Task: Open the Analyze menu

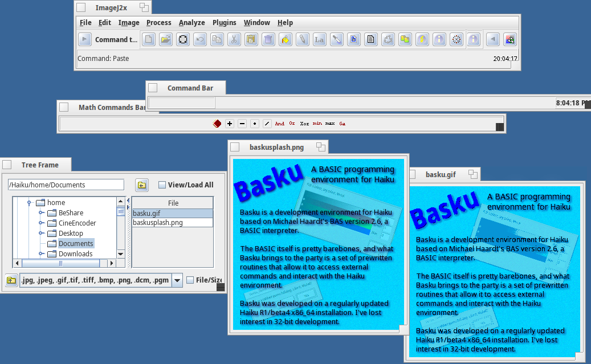Action: coord(192,23)
